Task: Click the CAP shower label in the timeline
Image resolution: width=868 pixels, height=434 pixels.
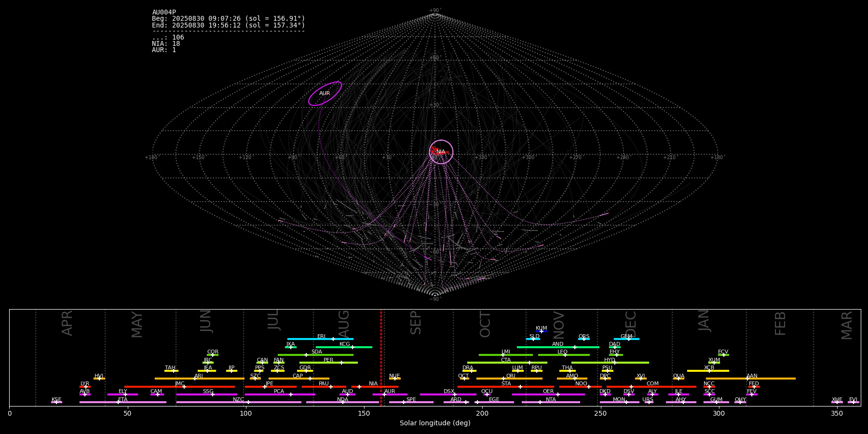Action: tap(298, 376)
